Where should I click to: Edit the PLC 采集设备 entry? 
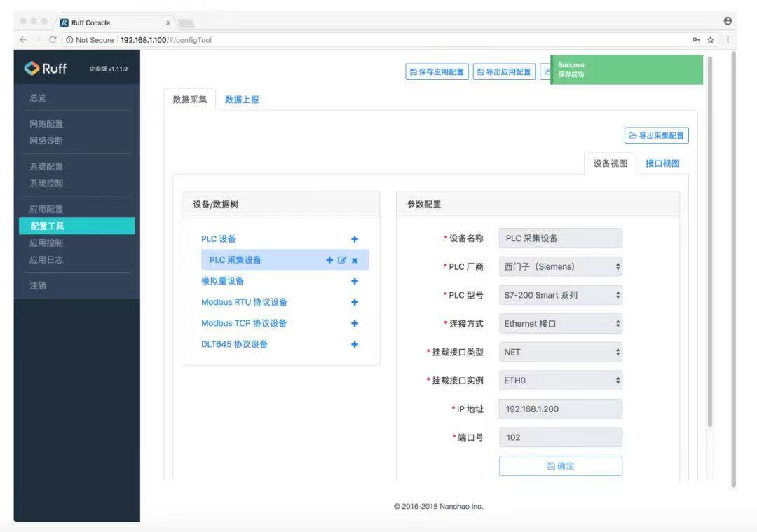click(x=342, y=260)
